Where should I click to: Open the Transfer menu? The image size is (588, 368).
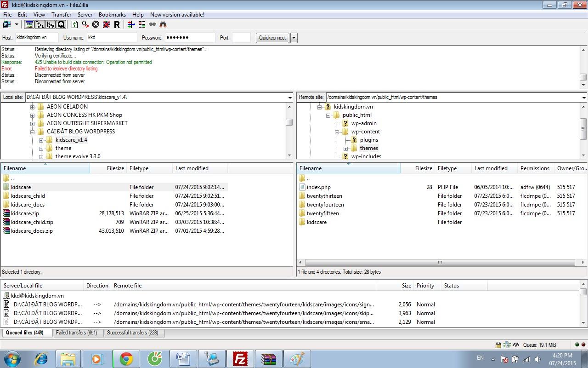point(61,15)
